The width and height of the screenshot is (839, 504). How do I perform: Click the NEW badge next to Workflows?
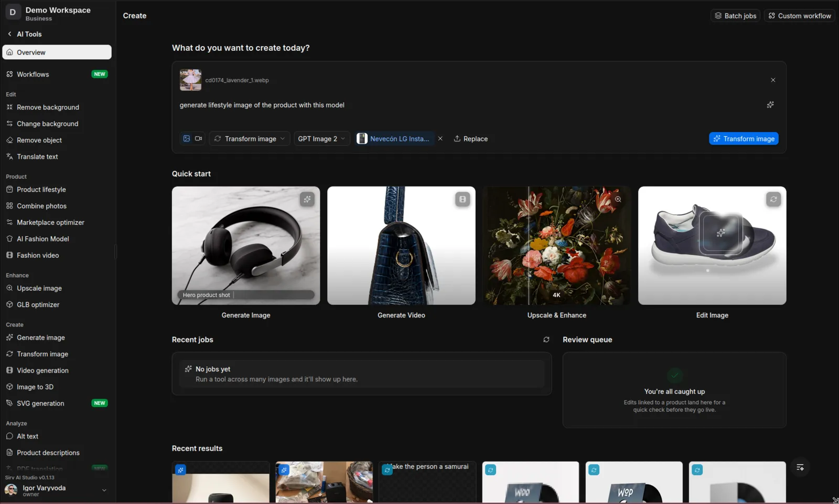pyautogui.click(x=100, y=74)
